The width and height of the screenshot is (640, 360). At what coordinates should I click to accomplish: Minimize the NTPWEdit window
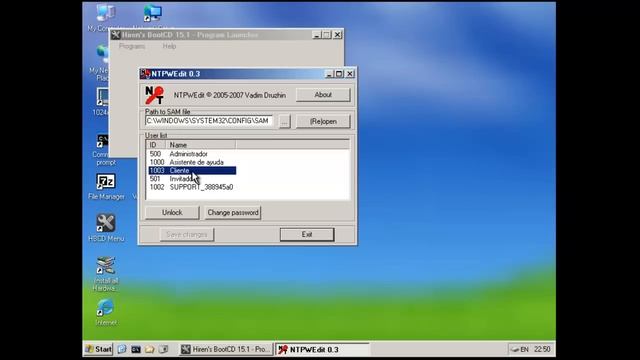point(329,74)
